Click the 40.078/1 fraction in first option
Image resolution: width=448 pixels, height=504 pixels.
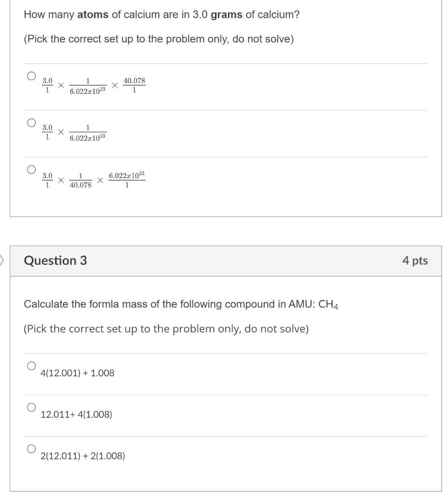134,85
